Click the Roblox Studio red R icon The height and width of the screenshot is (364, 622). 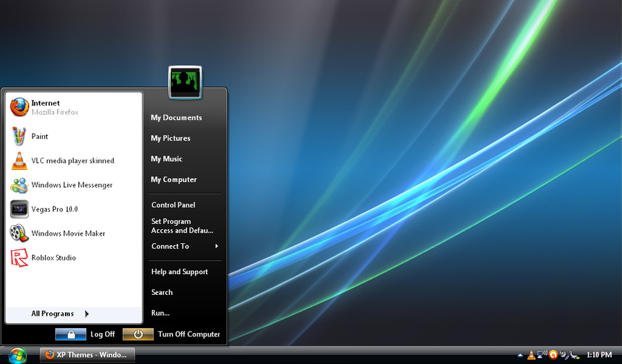(19, 258)
